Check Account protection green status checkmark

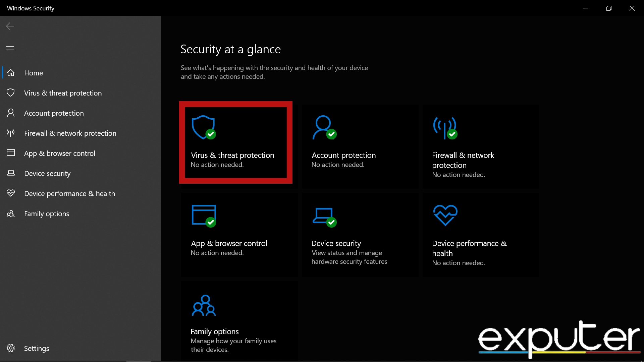coord(332,134)
